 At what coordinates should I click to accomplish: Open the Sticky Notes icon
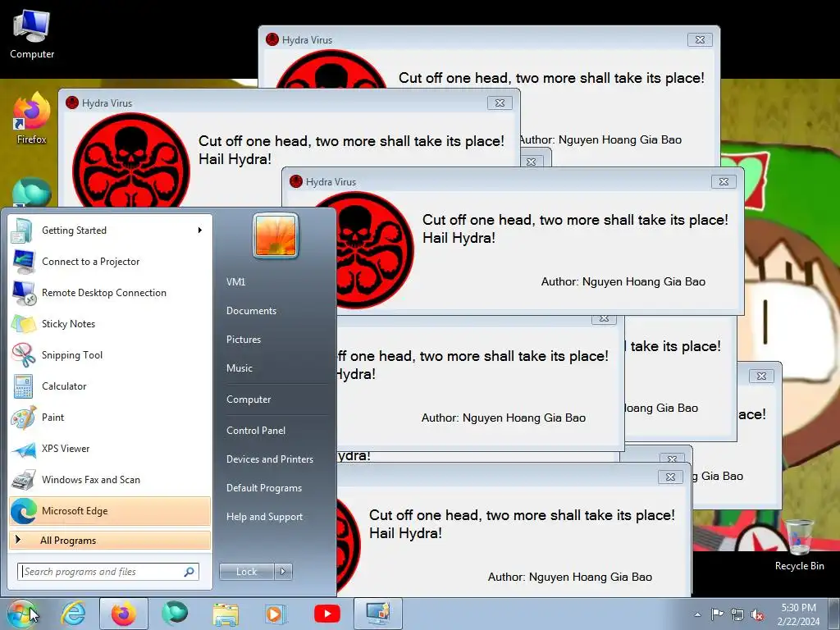click(x=24, y=324)
